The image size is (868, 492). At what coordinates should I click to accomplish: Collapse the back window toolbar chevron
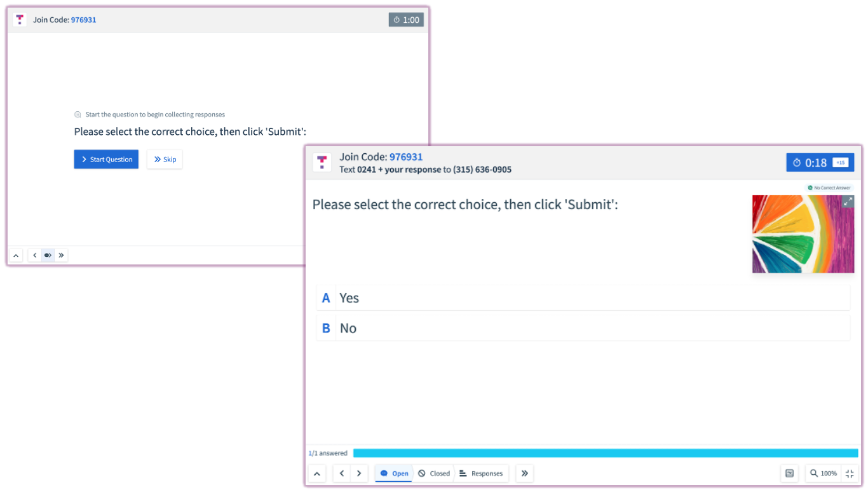click(16, 255)
